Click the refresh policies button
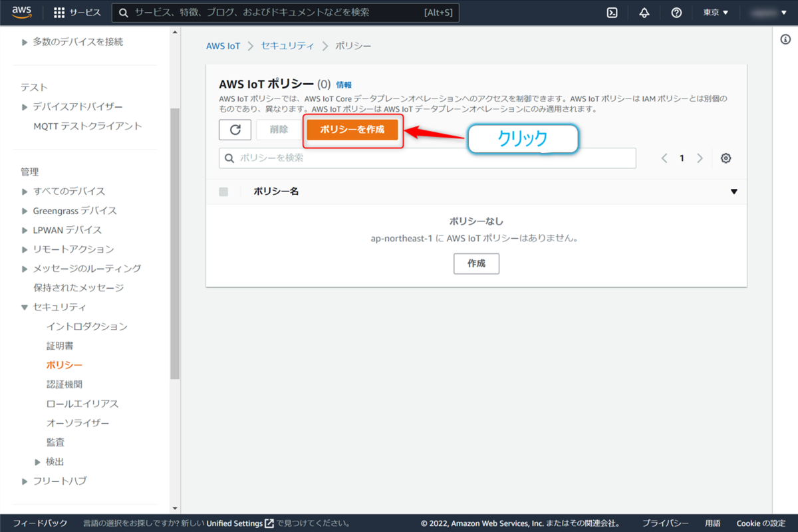This screenshot has height=532, width=798. (x=235, y=130)
